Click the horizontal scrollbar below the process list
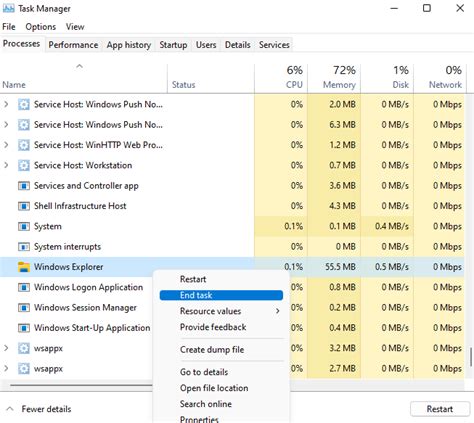474x423 pixels. click(80, 385)
